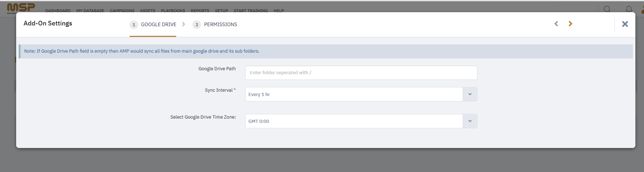Close the Add-On Settings dialog

click(x=625, y=24)
